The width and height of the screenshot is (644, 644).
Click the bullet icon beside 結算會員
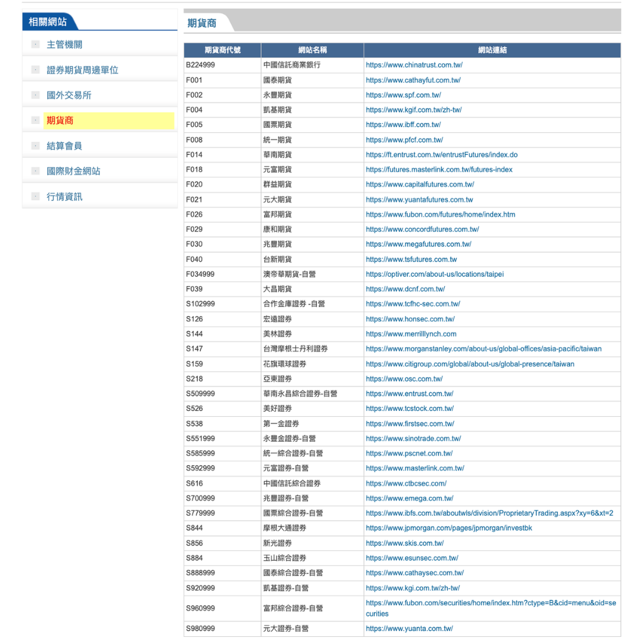tap(35, 146)
